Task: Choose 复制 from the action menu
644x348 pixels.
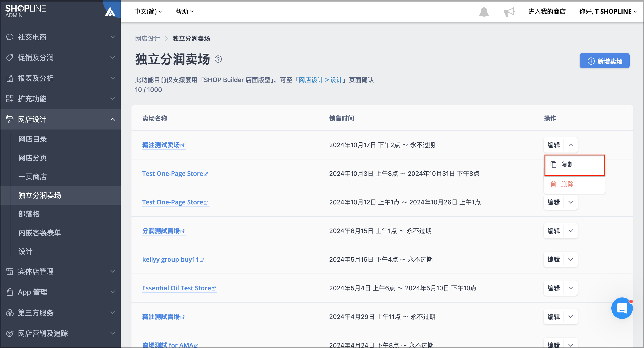Action: [574, 165]
